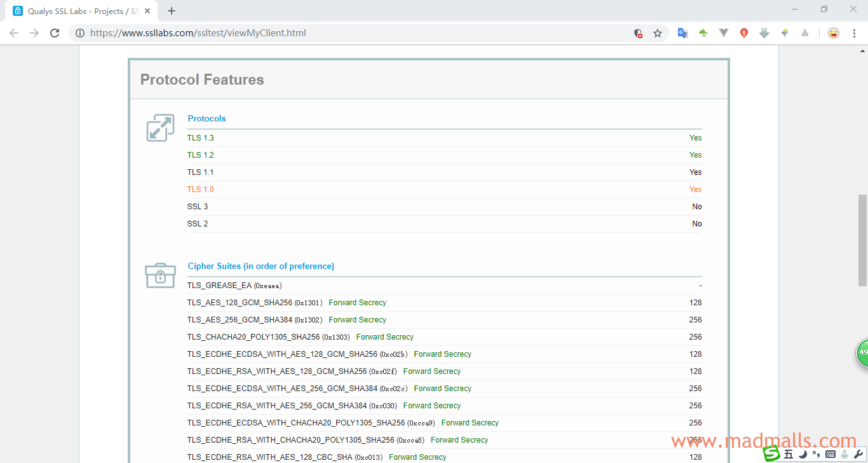Open Sogou input wrench settings icon

pyautogui.click(x=858, y=454)
